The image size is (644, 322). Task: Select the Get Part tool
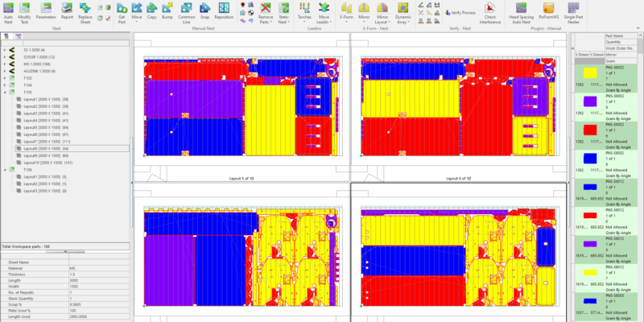click(122, 10)
